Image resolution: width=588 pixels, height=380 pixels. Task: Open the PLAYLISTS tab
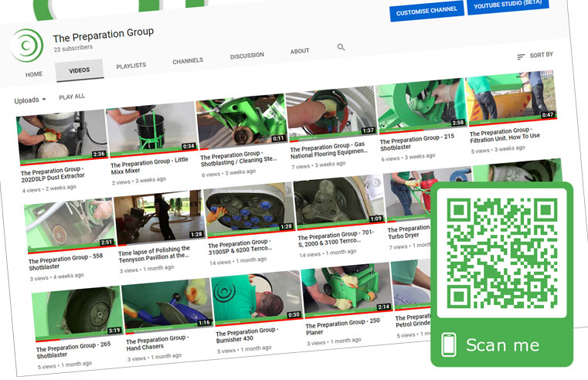131,66
